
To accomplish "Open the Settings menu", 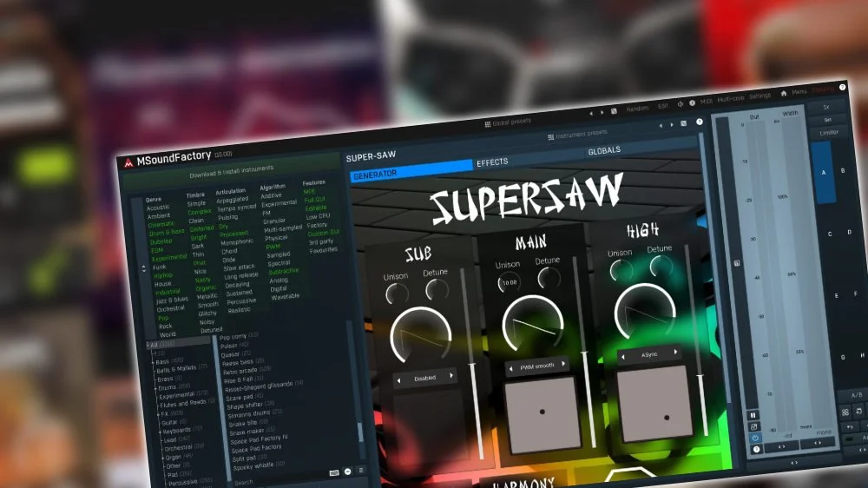I will [x=759, y=96].
